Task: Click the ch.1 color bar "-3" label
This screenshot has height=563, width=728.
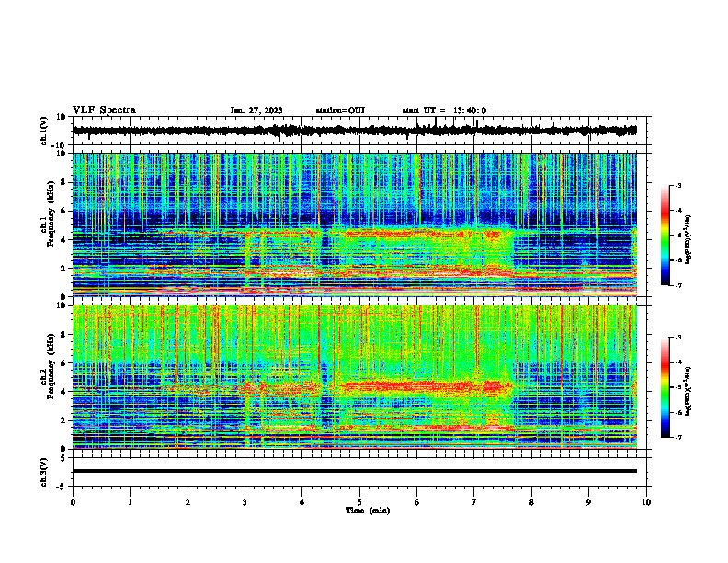Action: pos(677,185)
